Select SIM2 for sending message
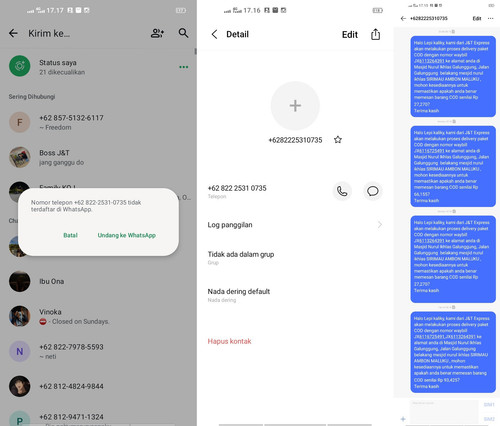Image resolution: width=500 pixels, height=426 pixels. (489, 419)
